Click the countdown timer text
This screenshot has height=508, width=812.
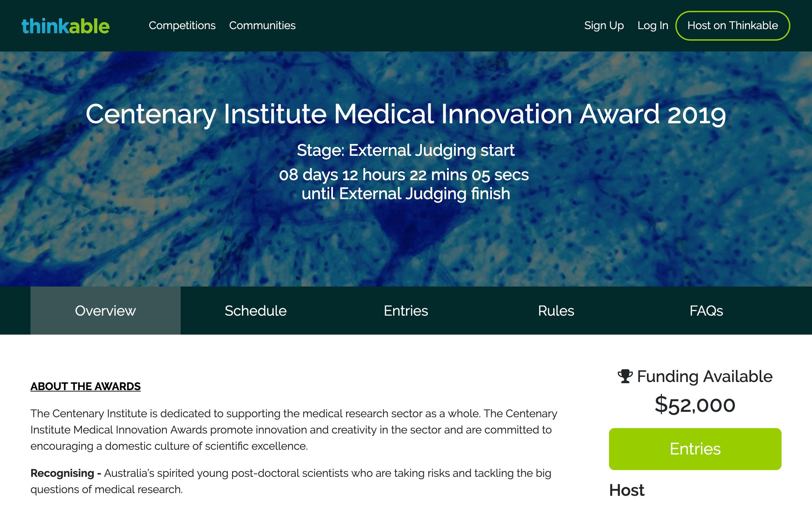404,175
